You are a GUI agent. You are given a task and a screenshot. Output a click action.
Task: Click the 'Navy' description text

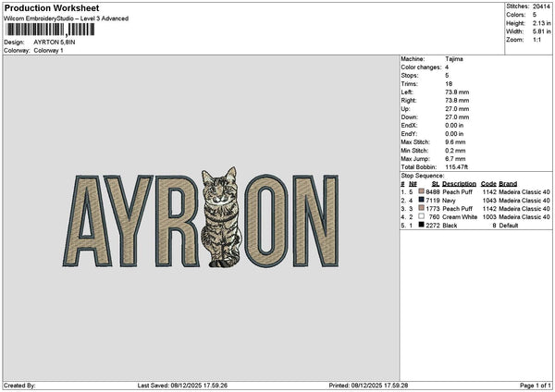tap(449, 201)
